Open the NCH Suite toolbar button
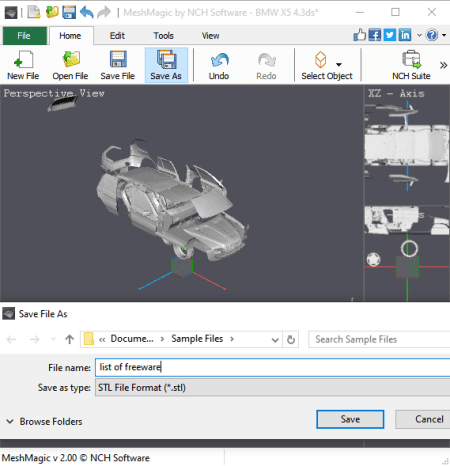450x466 pixels. [411, 65]
